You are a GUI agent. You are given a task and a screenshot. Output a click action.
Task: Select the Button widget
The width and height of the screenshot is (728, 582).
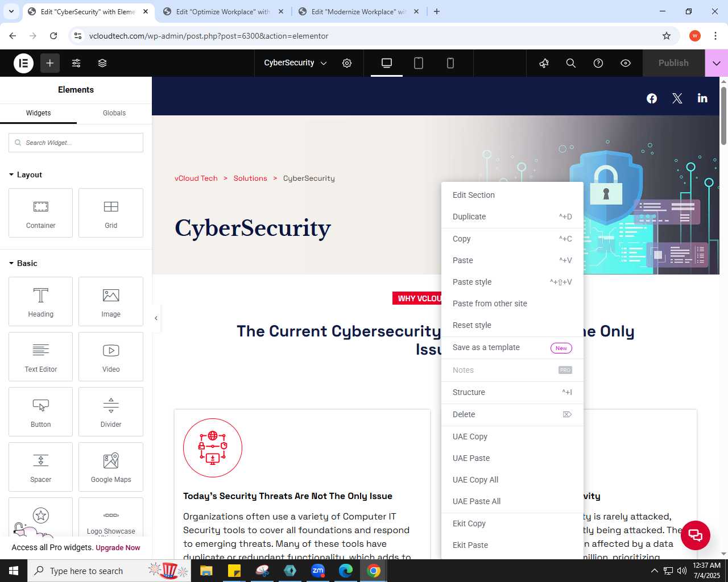tap(41, 411)
